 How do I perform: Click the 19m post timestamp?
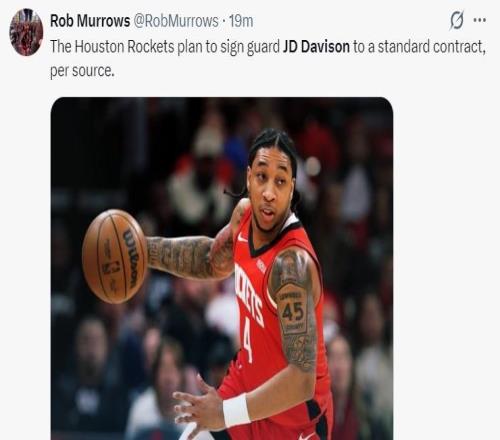pyautogui.click(x=241, y=21)
